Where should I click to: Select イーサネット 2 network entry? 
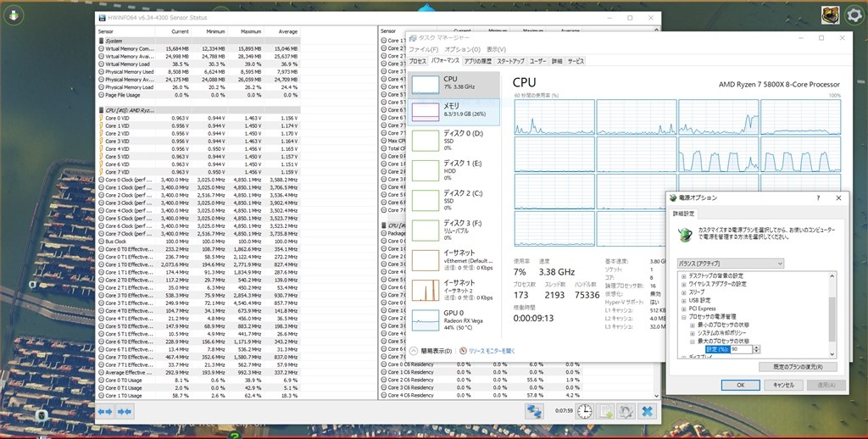tap(454, 290)
